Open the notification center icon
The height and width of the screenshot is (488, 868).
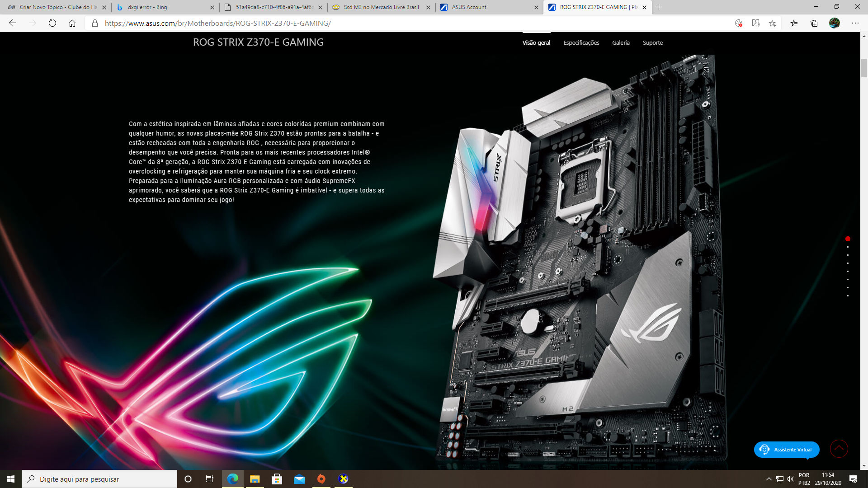(x=853, y=479)
